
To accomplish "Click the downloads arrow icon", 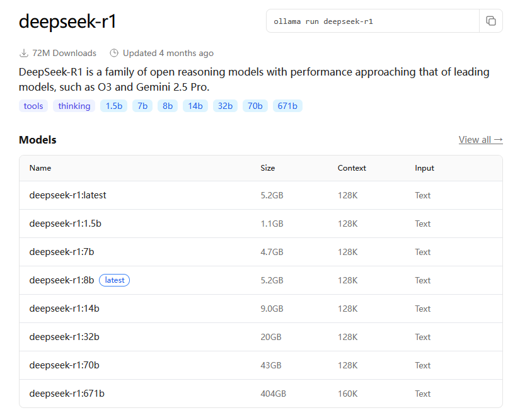I will click(x=24, y=53).
